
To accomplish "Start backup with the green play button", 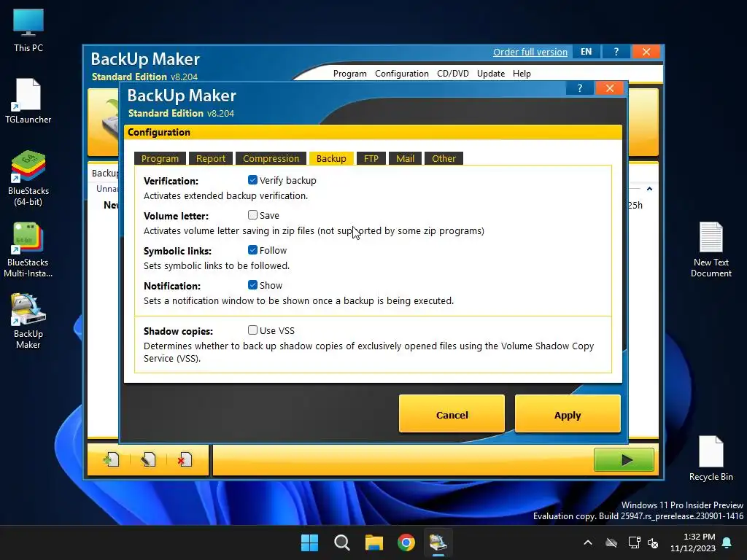I will tap(624, 460).
